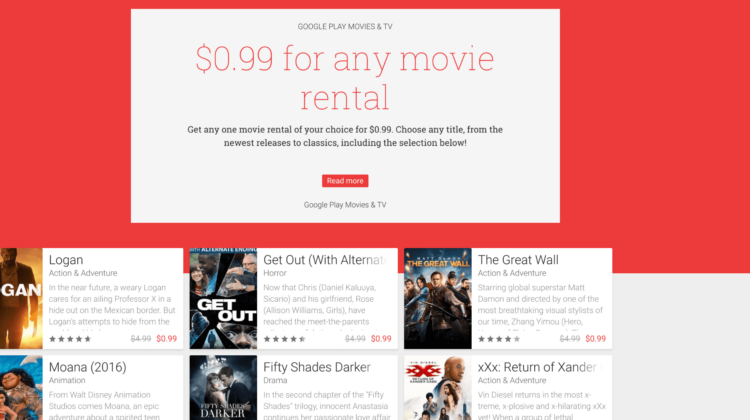Image resolution: width=750 pixels, height=420 pixels.
Task: Click the Animation genre under Moana
Action: [x=67, y=380]
